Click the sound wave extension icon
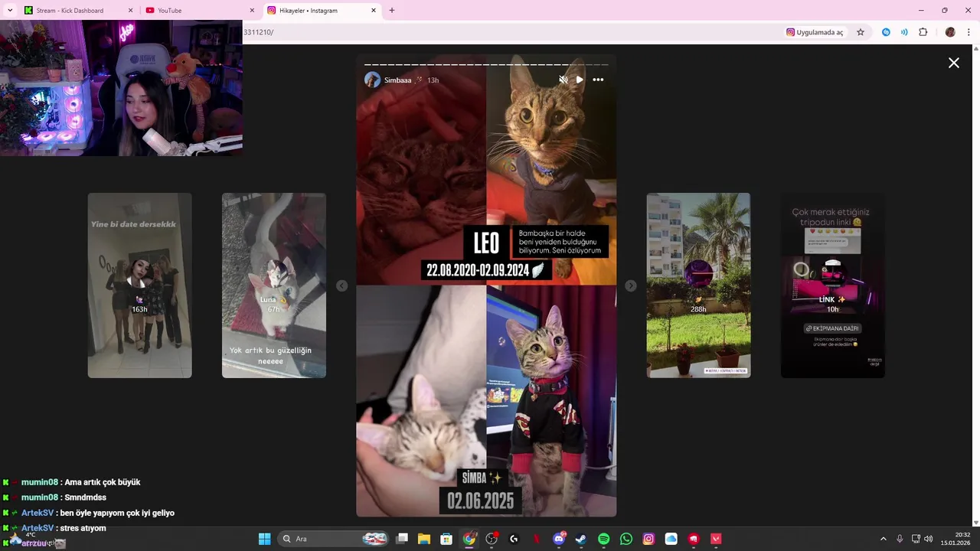Viewport: 980px width, 551px height. click(904, 32)
